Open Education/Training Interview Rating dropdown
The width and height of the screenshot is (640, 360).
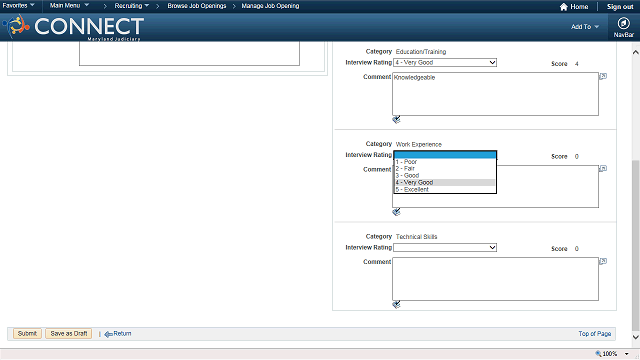(445, 62)
